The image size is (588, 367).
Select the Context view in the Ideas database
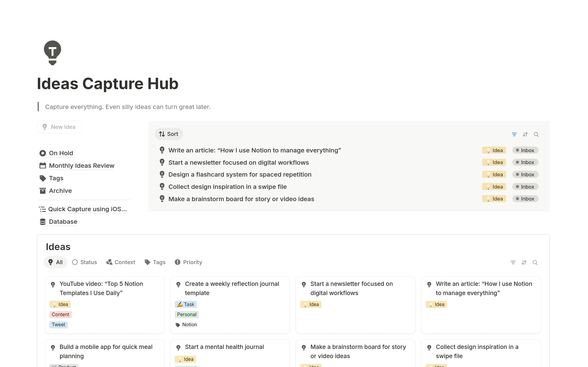pyautogui.click(x=121, y=262)
